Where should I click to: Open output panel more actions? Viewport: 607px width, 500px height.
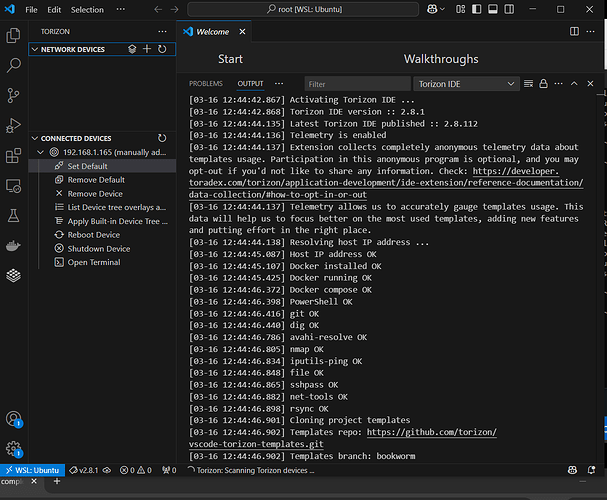[558, 84]
